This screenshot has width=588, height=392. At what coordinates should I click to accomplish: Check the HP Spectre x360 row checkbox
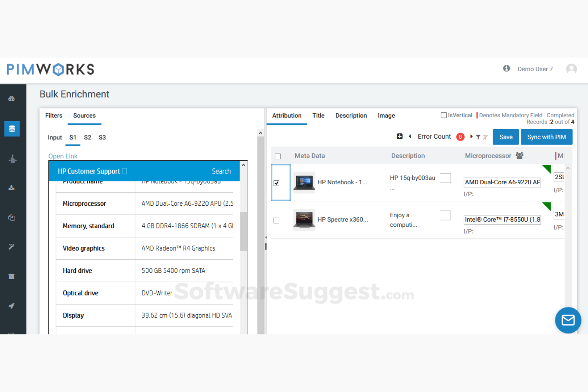(x=277, y=220)
